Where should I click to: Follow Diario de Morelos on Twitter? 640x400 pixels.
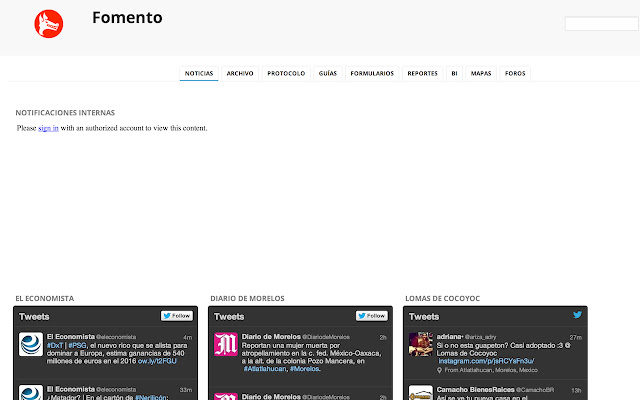(x=372, y=316)
